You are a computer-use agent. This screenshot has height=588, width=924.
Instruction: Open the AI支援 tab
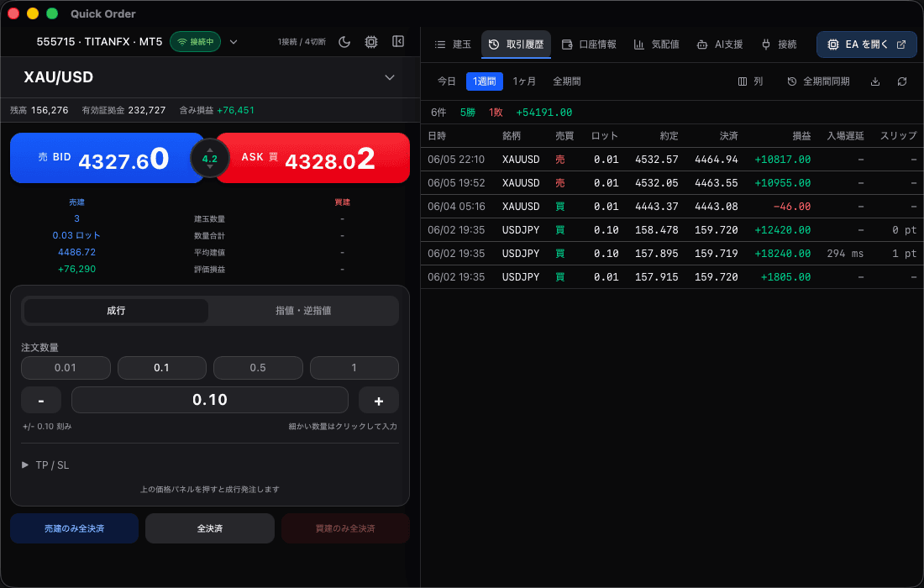(720, 45)
